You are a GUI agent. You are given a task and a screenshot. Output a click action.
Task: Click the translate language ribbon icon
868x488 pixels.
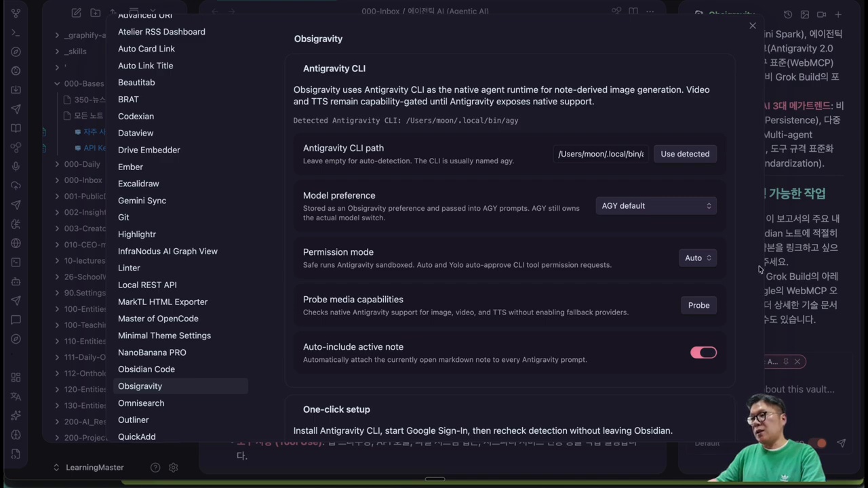[16, 396]
